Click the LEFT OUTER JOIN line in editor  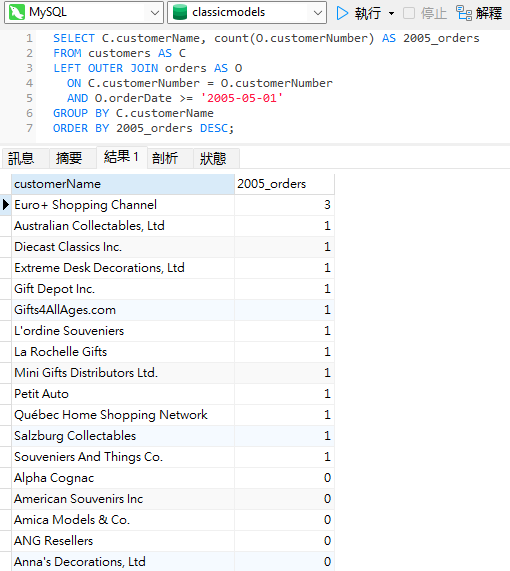(x=148, y=68)
